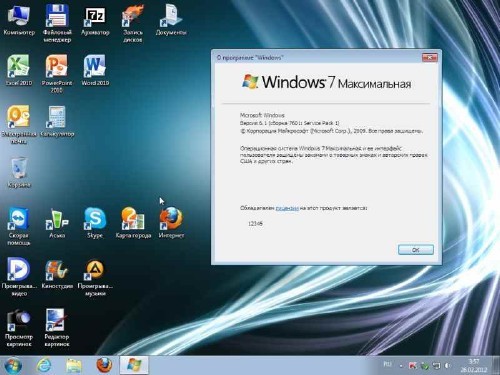
Task: Click the Service Pack 1 version line
Action: [289, 123]
